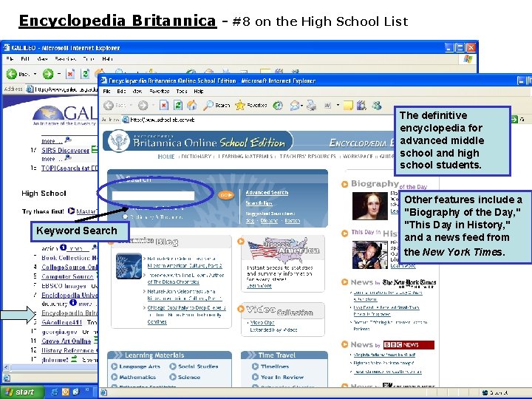Click Biography of the Day portrait thumbnail
The height and width of the screenshot is (399, 532).
point(370,206)
